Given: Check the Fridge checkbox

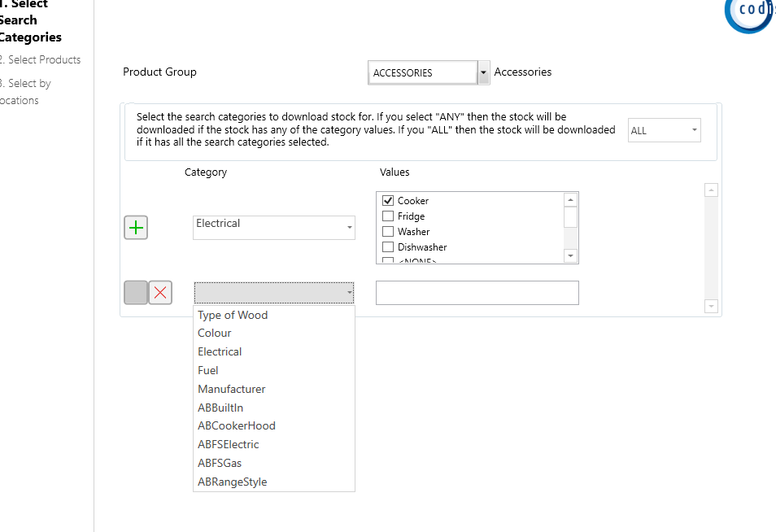Looking at the screenshot, I should pyautogui.click(x=388, y=216).
